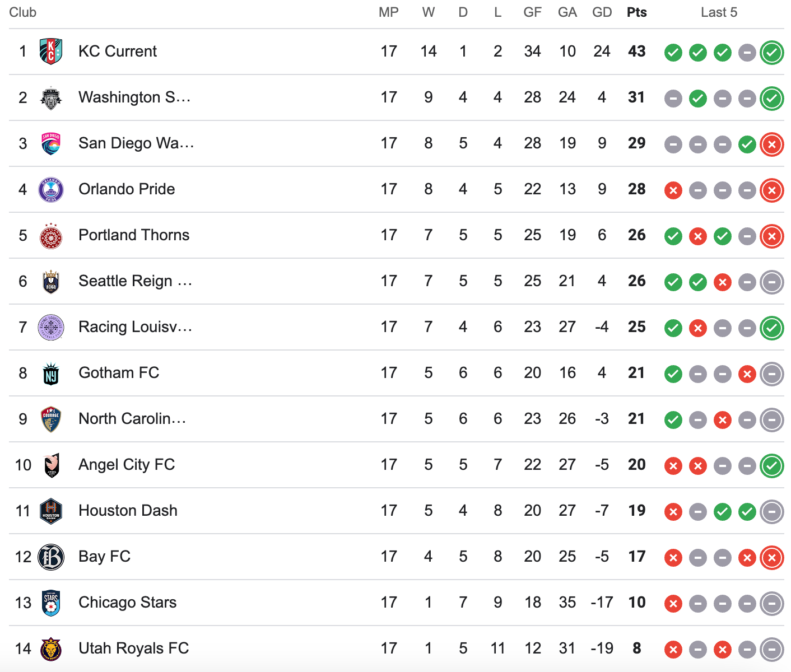Open the Angel City FC team link
The image size is (791, 672).
(x=127, y=465)
